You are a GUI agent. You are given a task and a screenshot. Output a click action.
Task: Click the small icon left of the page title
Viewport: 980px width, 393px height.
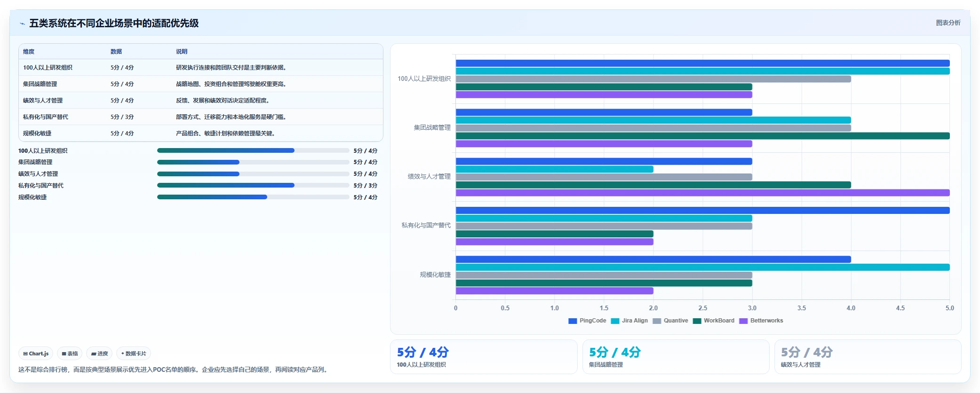tap(22, 24)
